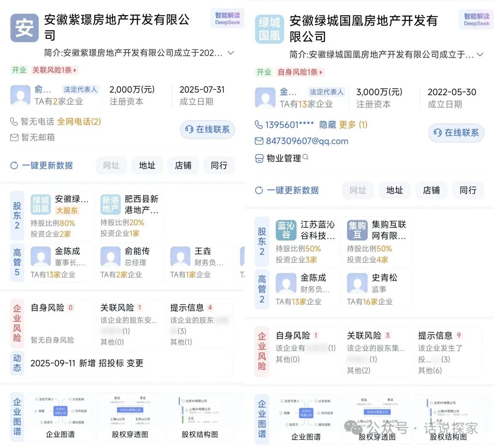Open shareholder 肥西县新港地产 logo
This screenshot has width=494, height=448.
tap(110, 204)
